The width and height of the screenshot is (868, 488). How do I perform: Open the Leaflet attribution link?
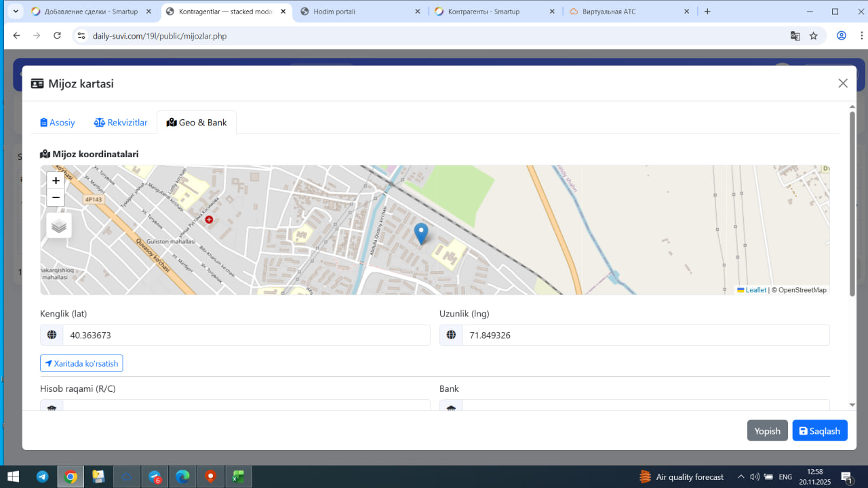point(755,290)
